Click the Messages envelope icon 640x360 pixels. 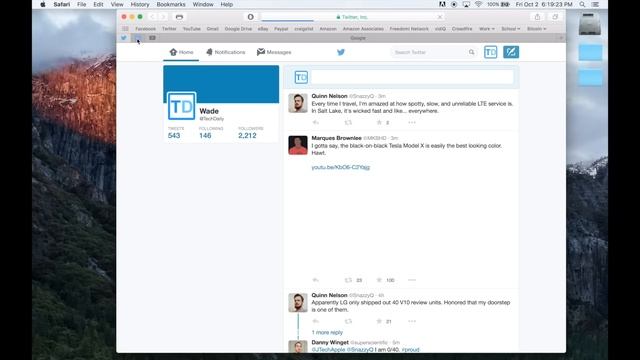click(x=260, y=52)
